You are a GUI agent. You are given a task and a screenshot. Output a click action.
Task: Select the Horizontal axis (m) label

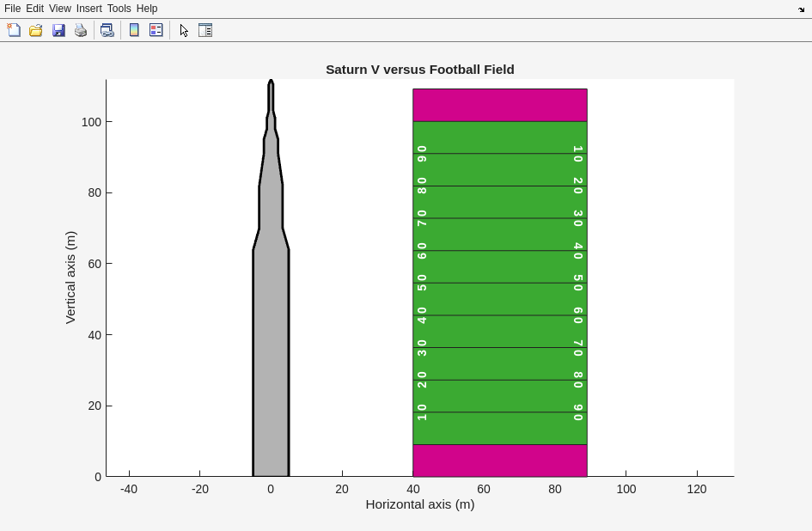tap(419, 504)
